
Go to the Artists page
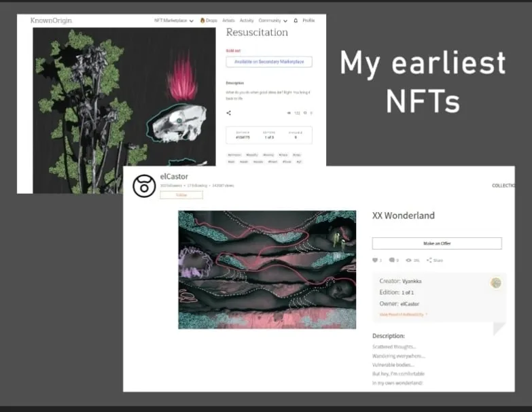(x=228, y=20)
